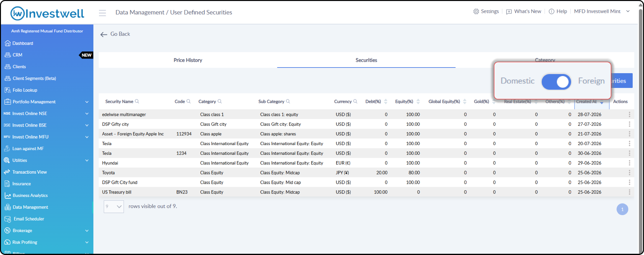Click the Sub Category search icon

(x=288, y=101)
